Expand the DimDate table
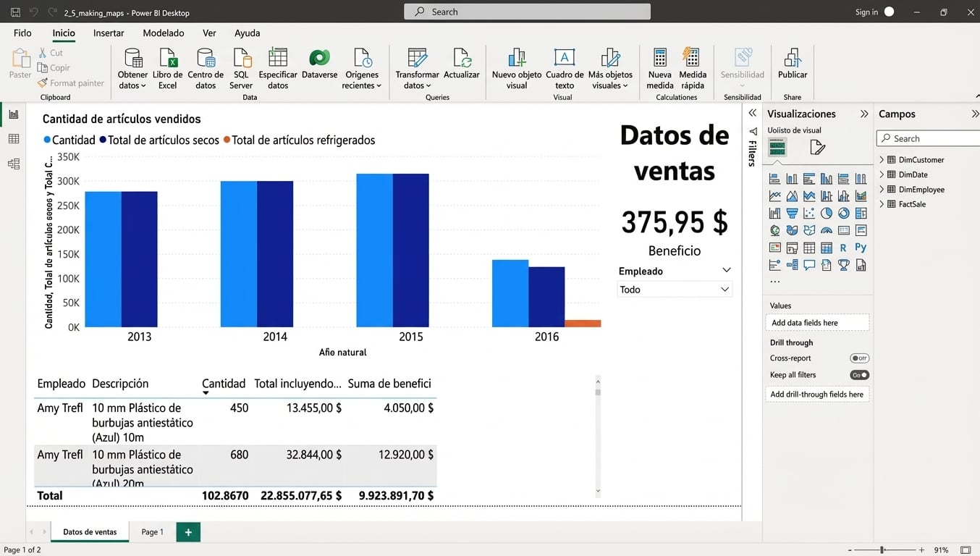This screenshot has width=980, height=556. pos(882,174)
